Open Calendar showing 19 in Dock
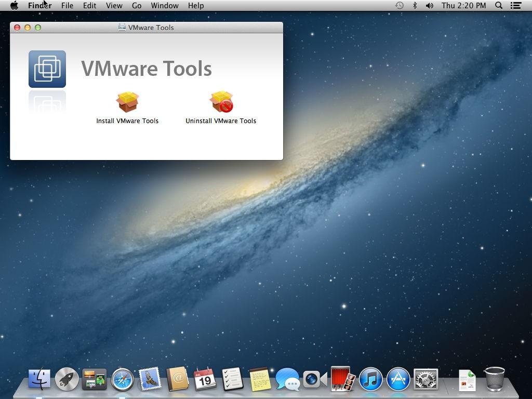The width and height of the screenshot is (532, 399). 205,379
